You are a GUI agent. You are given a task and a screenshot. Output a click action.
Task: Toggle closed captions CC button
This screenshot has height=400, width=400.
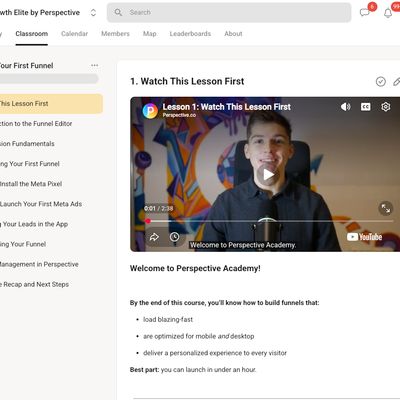pyautogui.click(x=366, y=107)
